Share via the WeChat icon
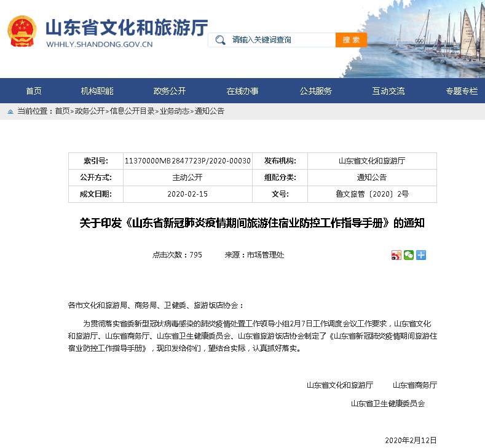Viewport: 485px width, 448px height. pos(409,255)
